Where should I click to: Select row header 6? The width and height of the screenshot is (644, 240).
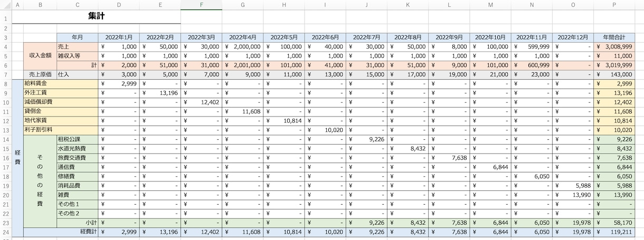[x=5, y=65]
